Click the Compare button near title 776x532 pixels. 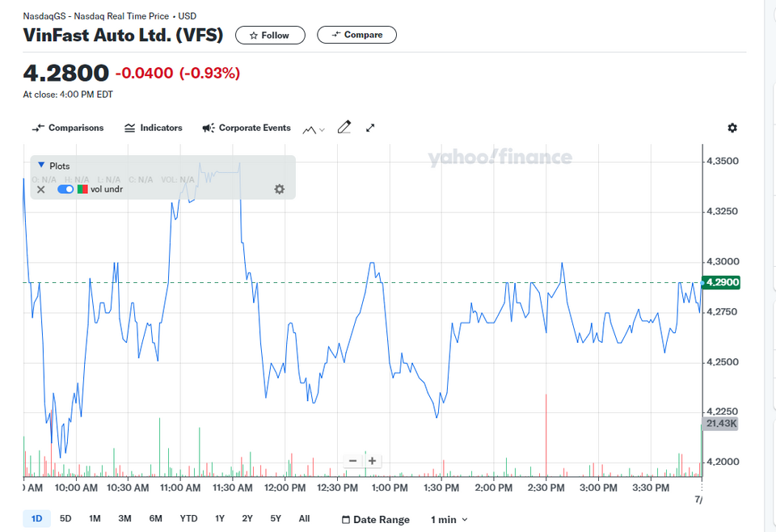point(356,35)
